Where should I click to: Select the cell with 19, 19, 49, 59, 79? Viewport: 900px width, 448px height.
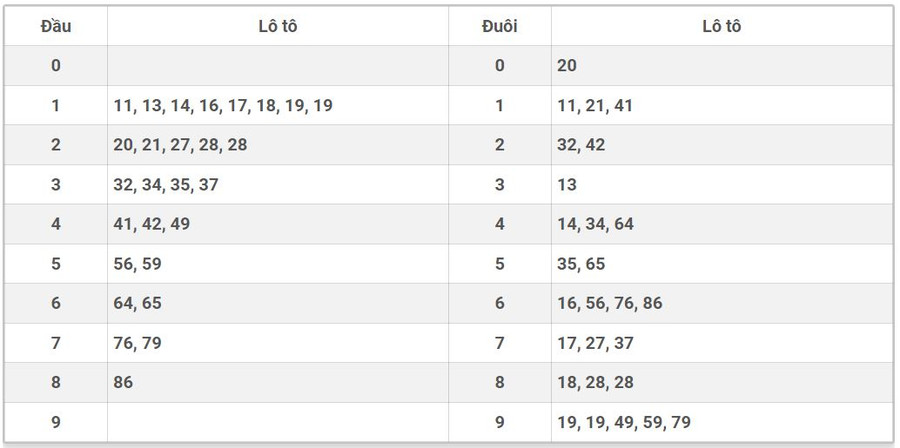tap(624, 422)
